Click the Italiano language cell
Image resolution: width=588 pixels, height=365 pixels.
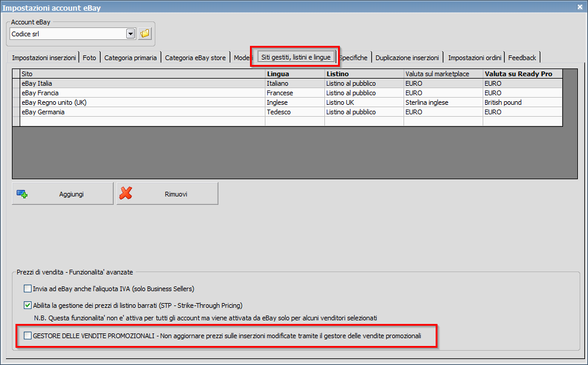point(295,83)
